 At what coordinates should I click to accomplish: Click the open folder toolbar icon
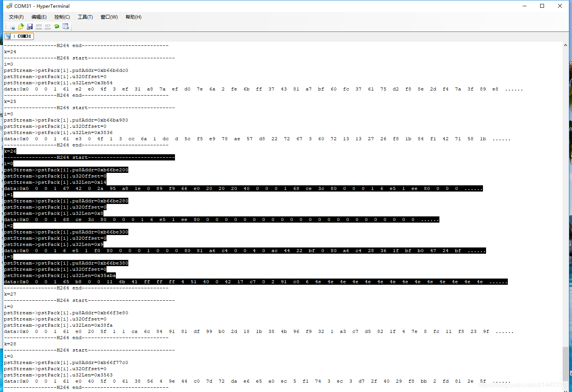coord(21,26)
